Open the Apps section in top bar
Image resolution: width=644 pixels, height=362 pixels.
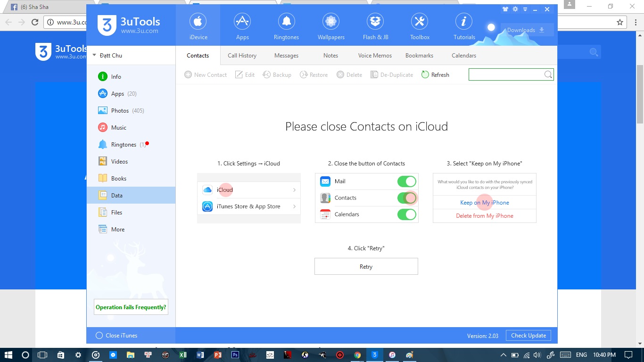[x=242, y=26]
